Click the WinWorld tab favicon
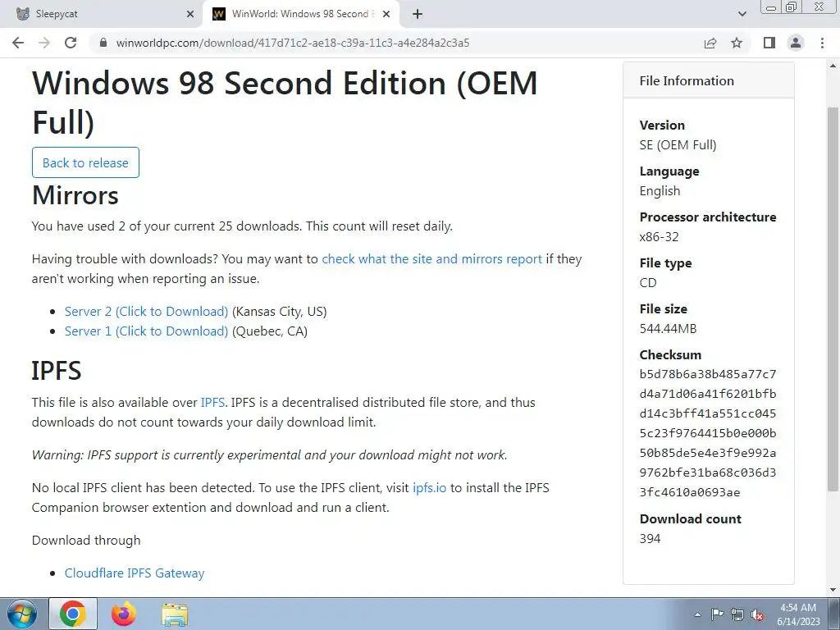Viewport: 840px width, 630px height. tap(218, 14)
